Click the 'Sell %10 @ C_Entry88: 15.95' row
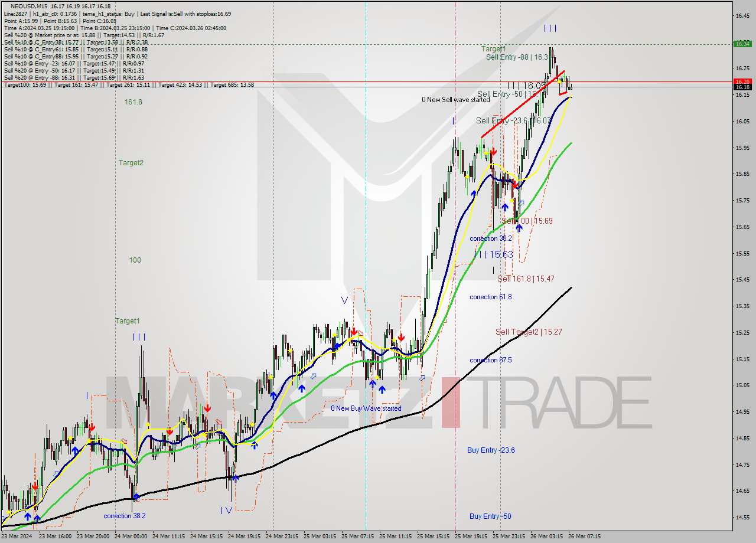This screenshot has height=543, width=756. coord(76,56)
